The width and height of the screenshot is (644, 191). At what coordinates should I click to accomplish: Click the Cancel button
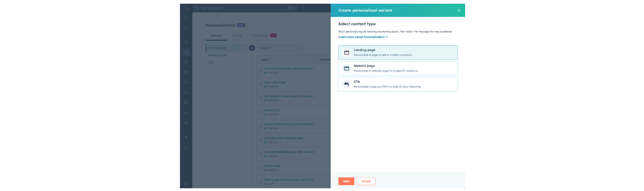tap(366, 181)
